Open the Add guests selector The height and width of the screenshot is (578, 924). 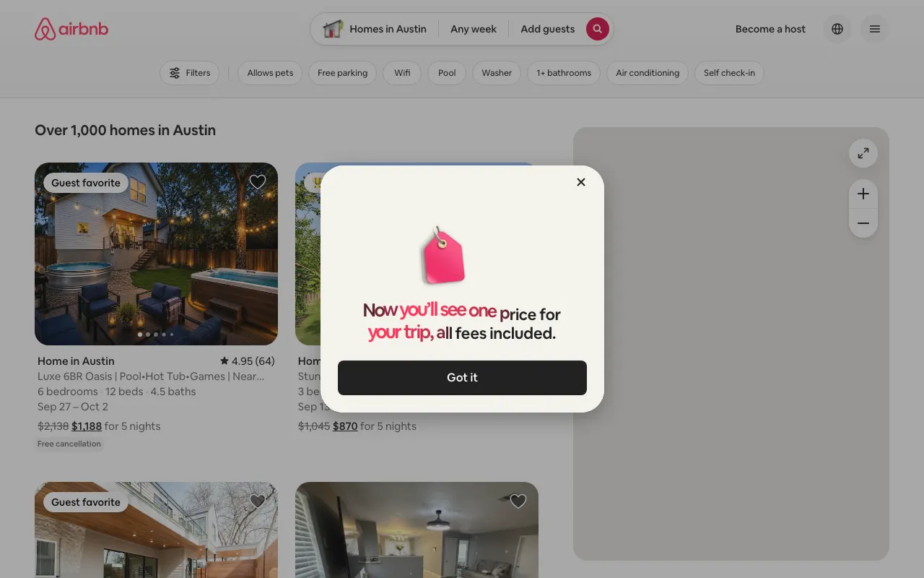[x=547, y=29]
